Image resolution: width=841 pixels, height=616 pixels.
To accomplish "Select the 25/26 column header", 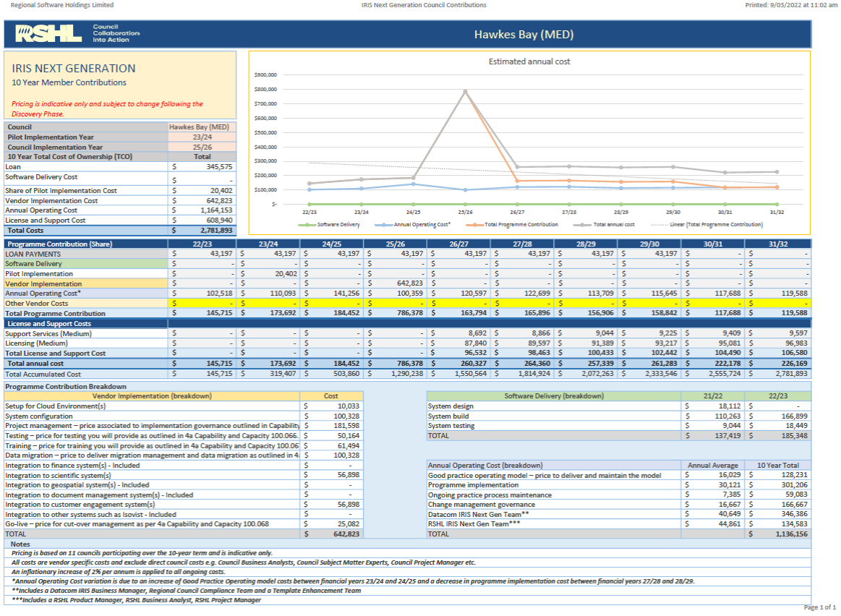I will click(x=396, y=244).
